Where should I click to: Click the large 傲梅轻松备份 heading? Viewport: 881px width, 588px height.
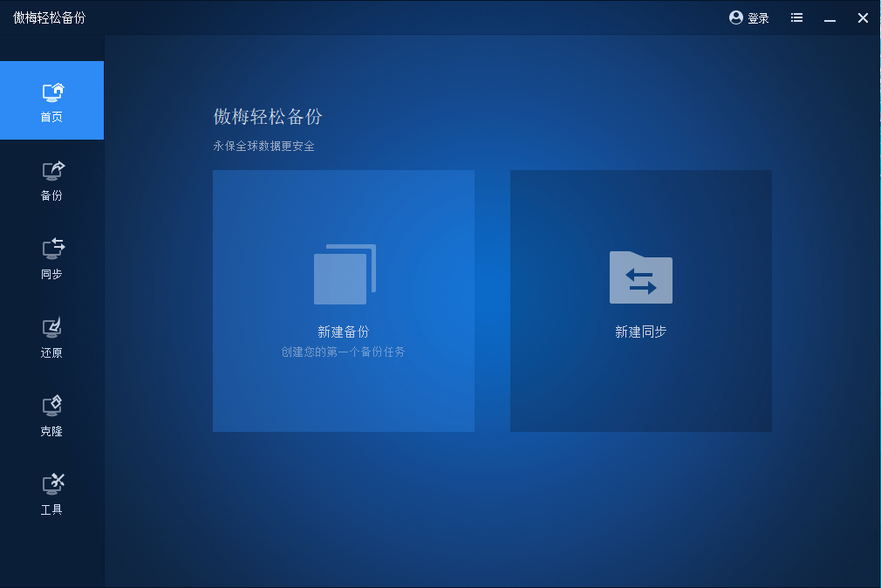(268, 117)
